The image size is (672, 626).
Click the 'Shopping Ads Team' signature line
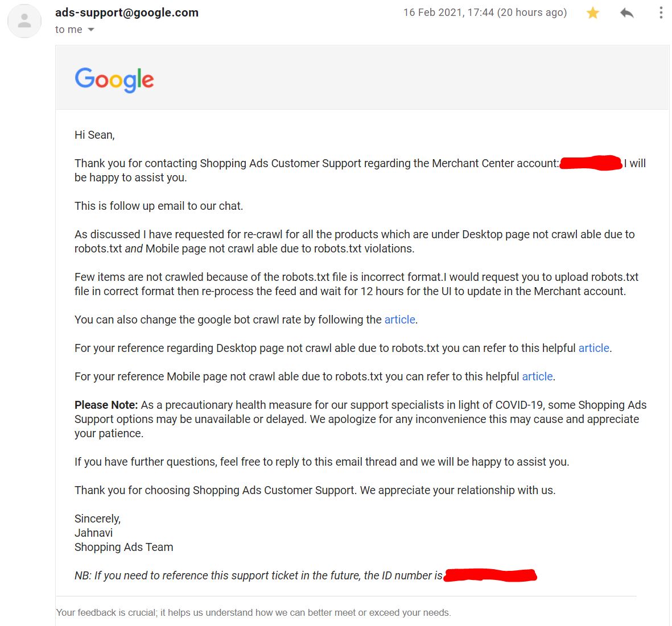[x=124, y=547]
